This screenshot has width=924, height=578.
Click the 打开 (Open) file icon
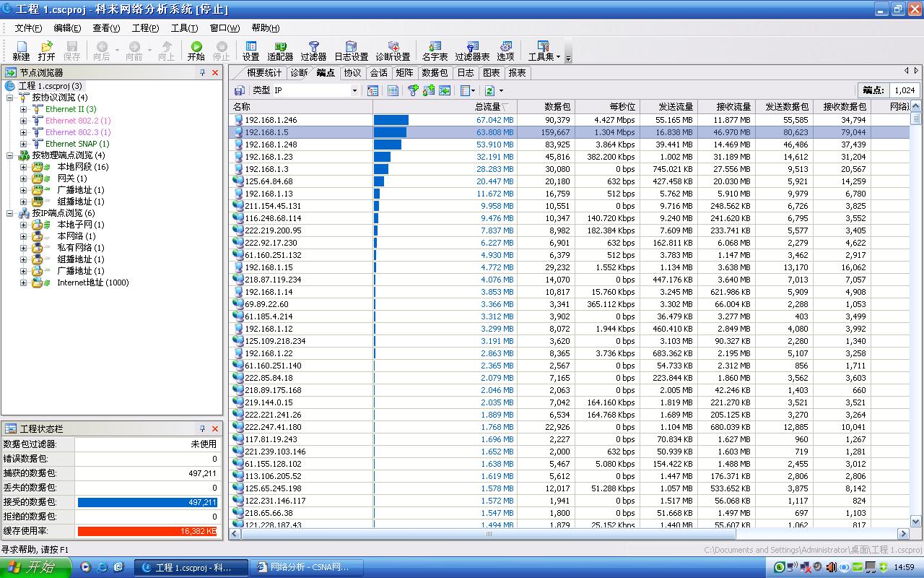[x=46, y=50]
